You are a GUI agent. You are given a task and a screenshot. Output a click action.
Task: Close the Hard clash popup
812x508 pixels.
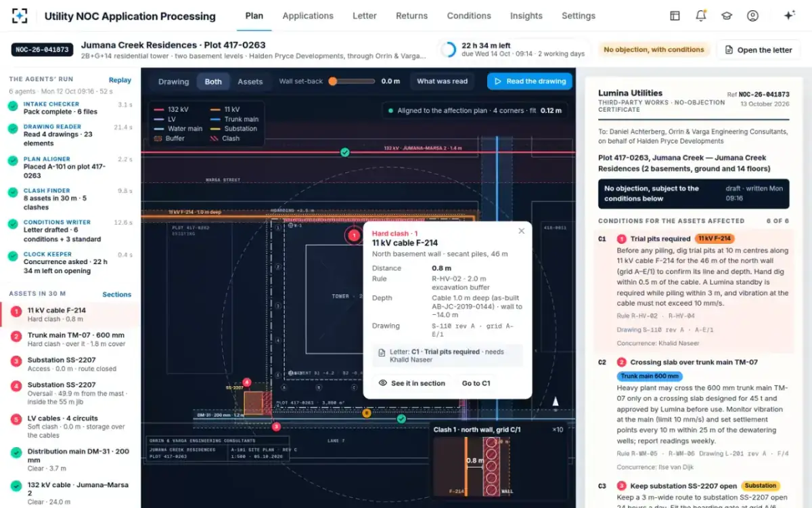click(521, 231)
